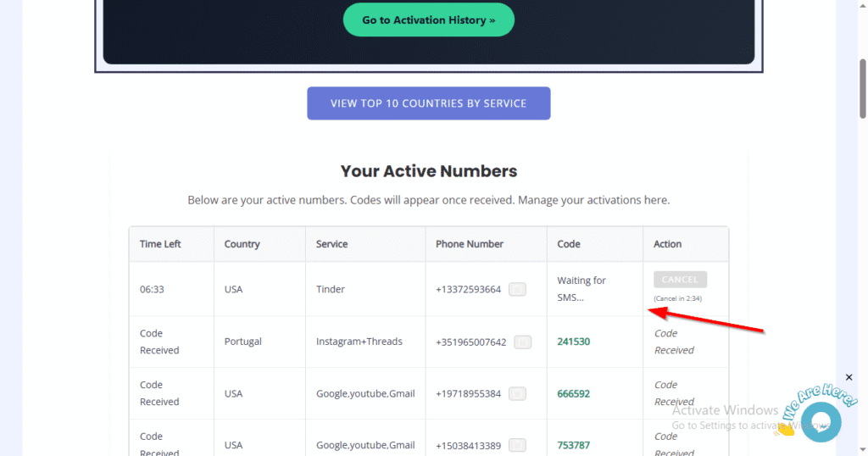
Task: Select the Country column header
Action: point(242,244)
